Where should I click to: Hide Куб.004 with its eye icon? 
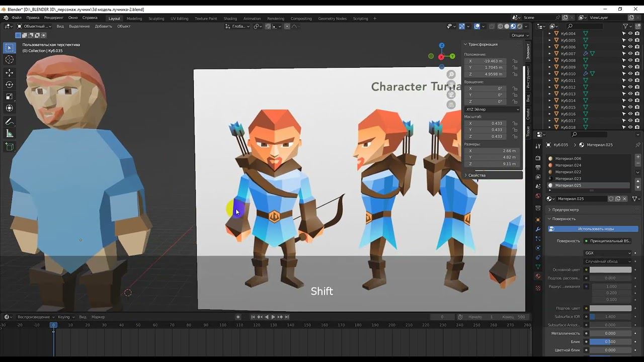[630, 34]
